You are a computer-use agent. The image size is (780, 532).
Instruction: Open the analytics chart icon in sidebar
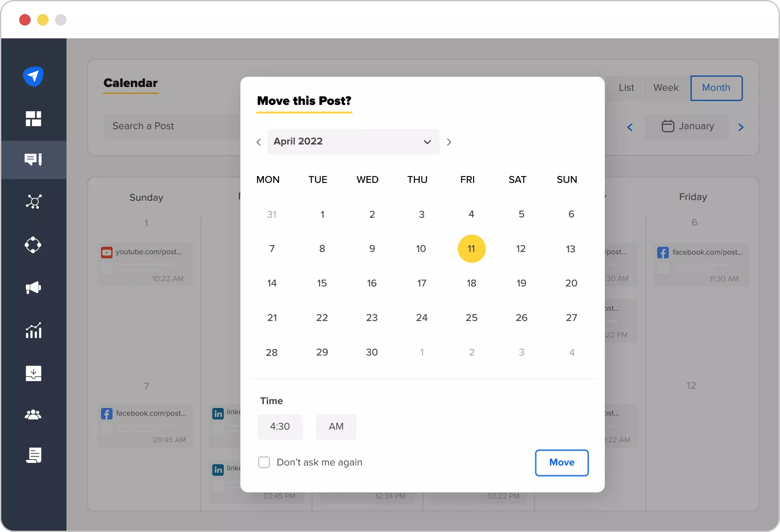click(x=33, y=330)
